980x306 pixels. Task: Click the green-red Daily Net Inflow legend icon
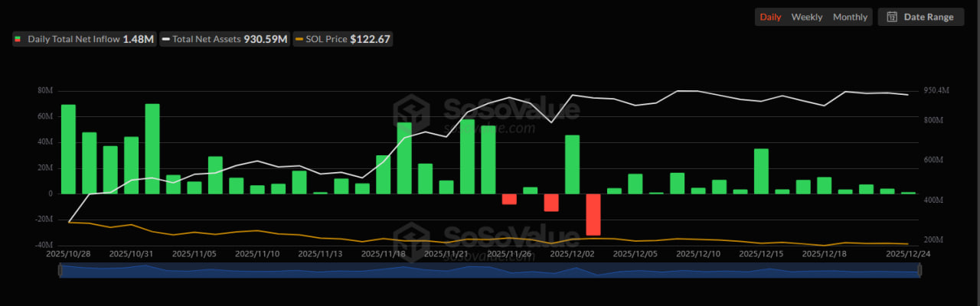18,39
